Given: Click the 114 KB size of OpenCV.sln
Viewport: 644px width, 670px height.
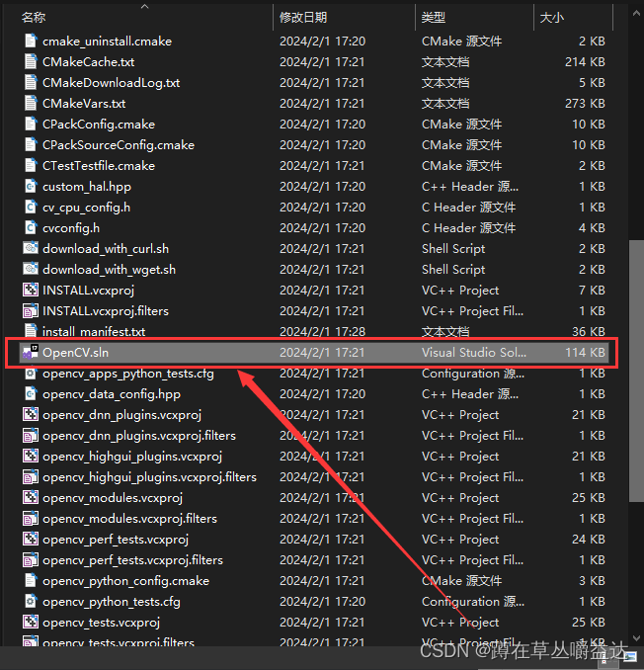Looking at the screenshot, I should (585, 353).
